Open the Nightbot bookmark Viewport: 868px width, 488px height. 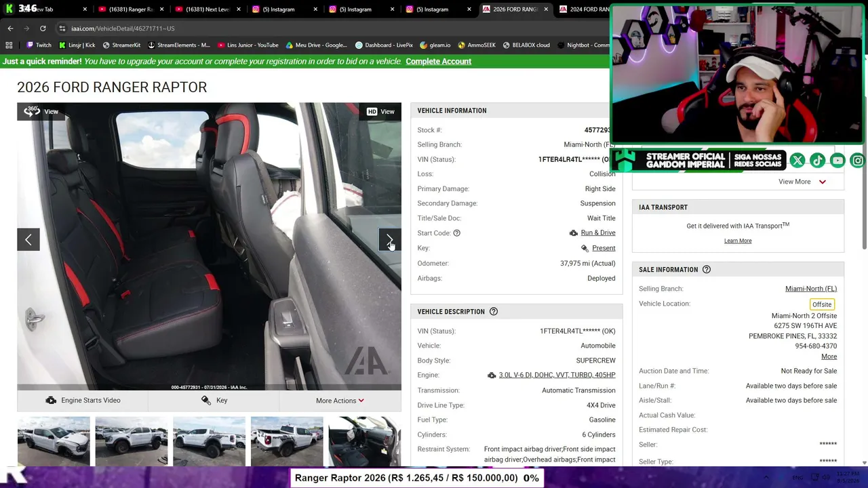[583, 45]
